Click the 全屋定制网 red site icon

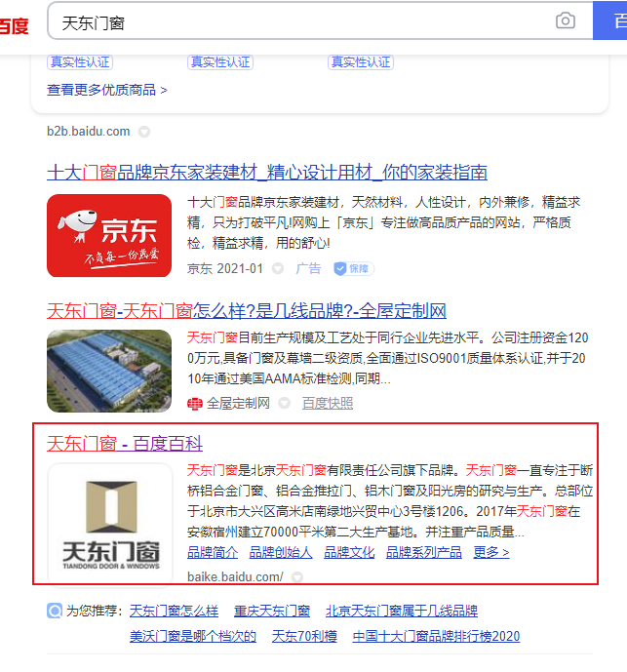(x=195, y=403)
